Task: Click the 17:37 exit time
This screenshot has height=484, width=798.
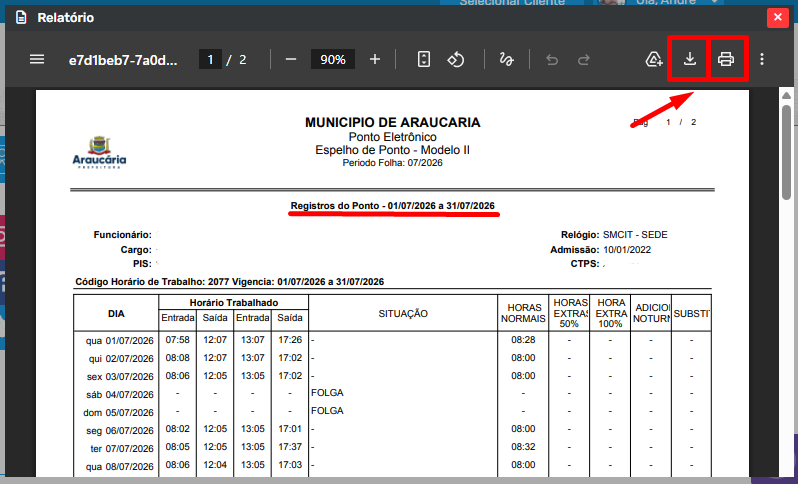Action: tap(290, 447)
